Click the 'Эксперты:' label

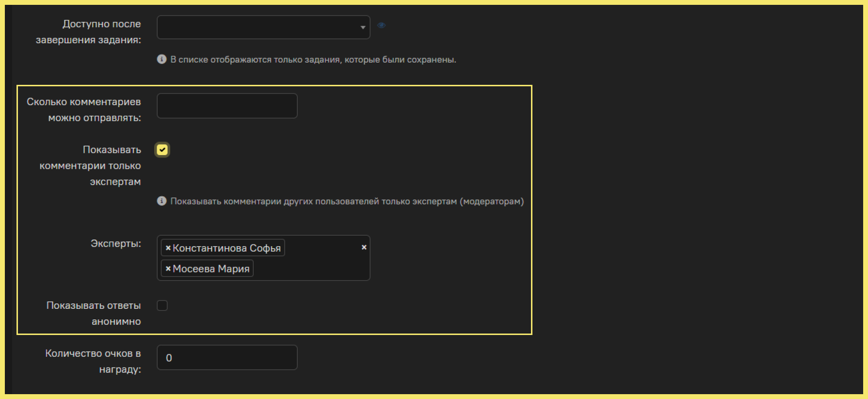pyautogui.click(x=116, y=243)
